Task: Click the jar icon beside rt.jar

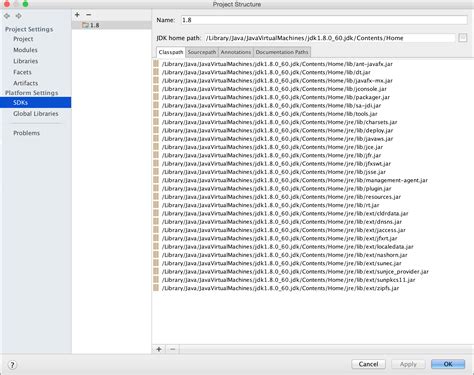Action: click(156, 205)
